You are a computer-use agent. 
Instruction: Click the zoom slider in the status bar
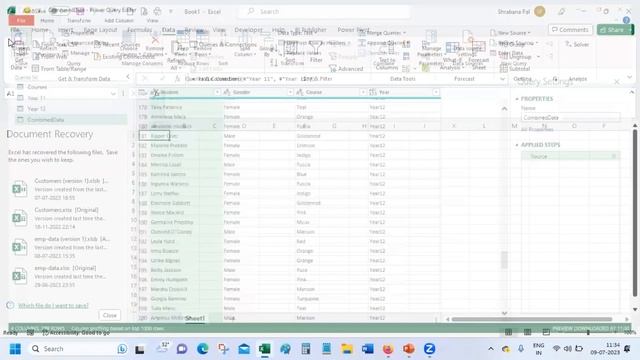coord(588,332)
